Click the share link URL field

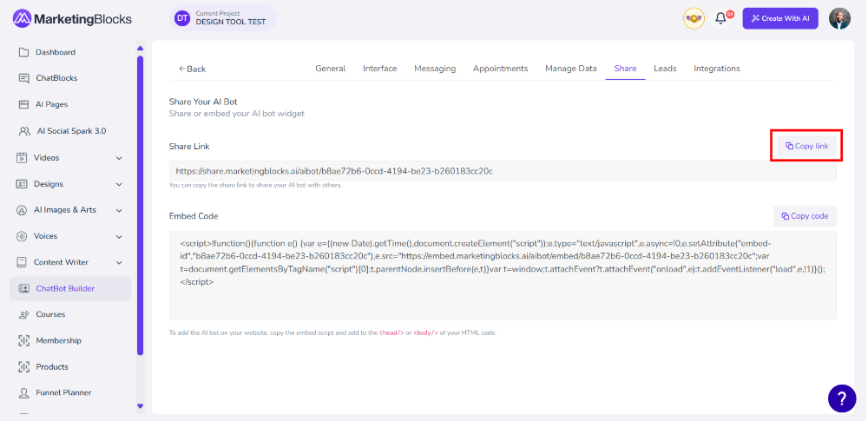(503, 172)
